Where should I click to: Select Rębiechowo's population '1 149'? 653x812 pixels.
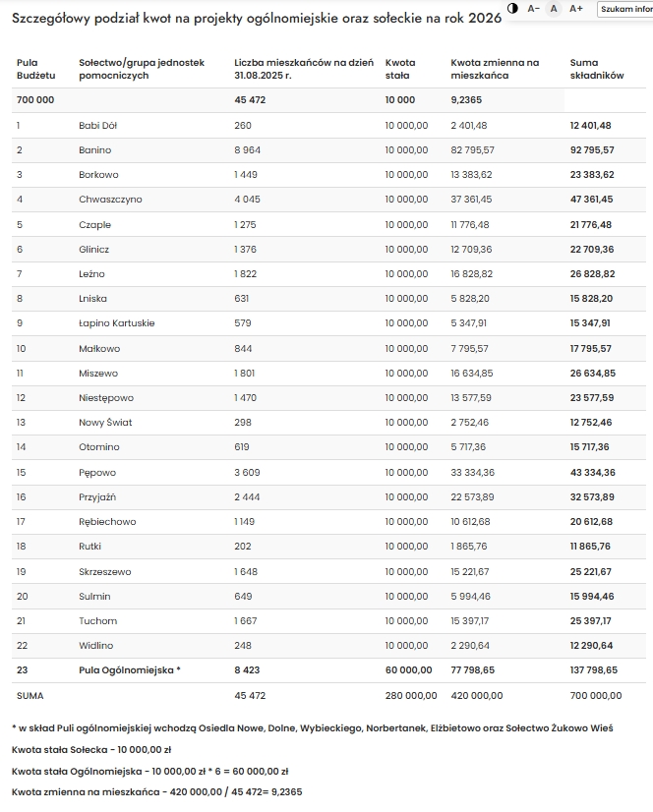[x=245, y=521]
